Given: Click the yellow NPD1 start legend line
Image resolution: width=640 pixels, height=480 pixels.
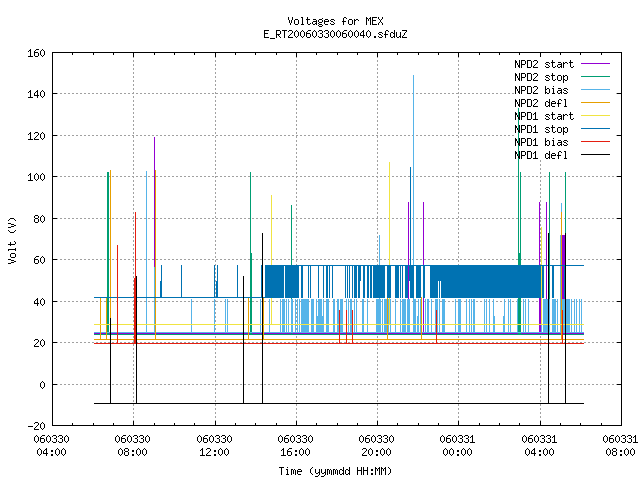Looking at the screenshot, I should [595, 116].
